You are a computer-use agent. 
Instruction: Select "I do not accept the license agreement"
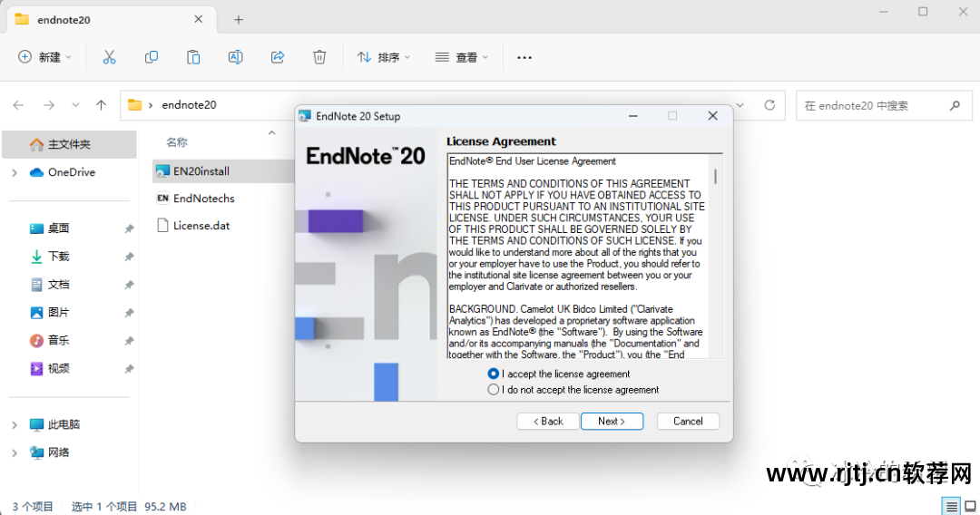click(494, 390)
